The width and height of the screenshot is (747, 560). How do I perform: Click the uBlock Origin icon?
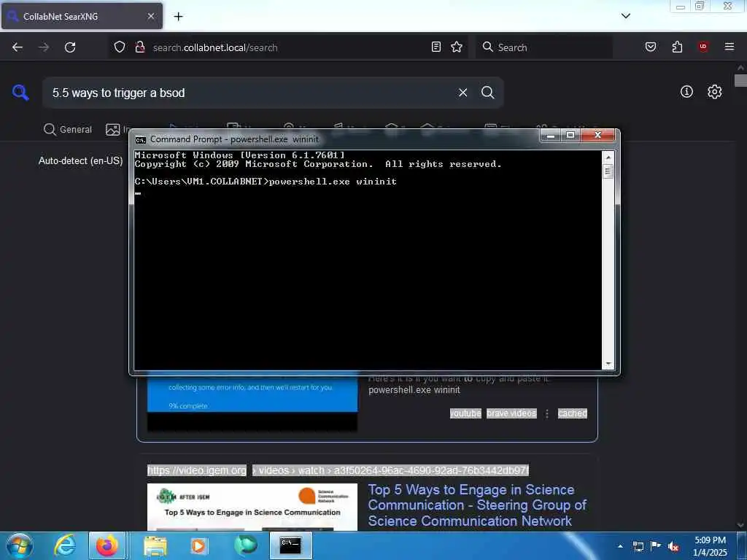pos(703,47)
